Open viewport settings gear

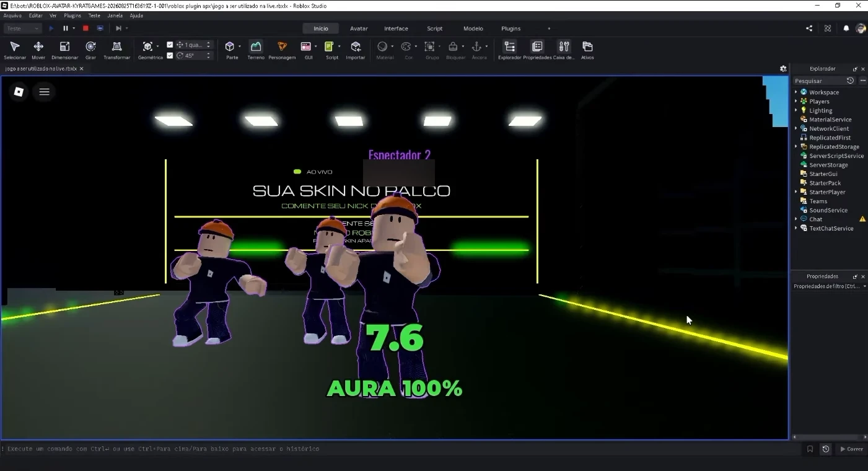pyautogui.click(x=783, y=69)
